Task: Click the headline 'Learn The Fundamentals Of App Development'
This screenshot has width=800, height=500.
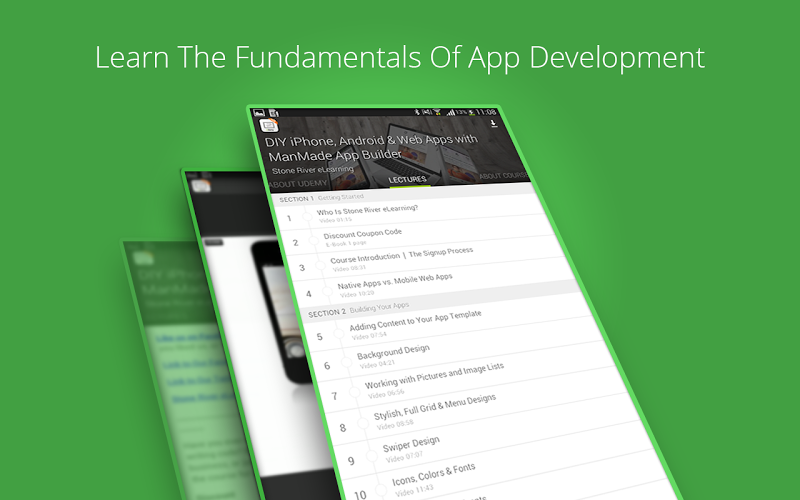Action: pyautogui.click(x=400, y=58)
